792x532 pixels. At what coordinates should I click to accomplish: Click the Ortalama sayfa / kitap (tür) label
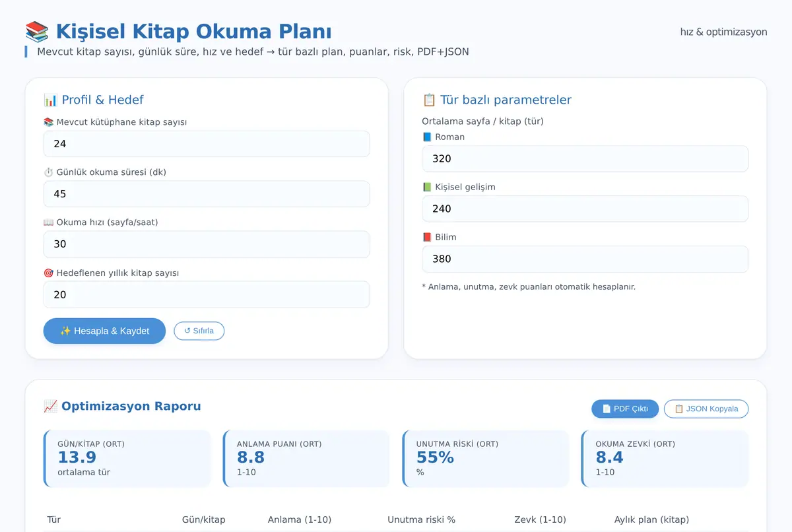click(482, 121)
